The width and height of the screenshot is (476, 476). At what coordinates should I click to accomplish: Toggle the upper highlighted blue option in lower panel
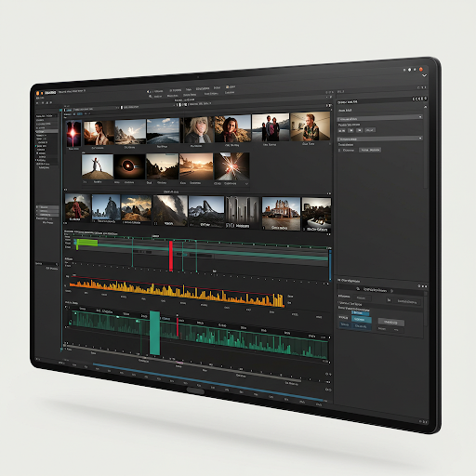tap(360, 312)
